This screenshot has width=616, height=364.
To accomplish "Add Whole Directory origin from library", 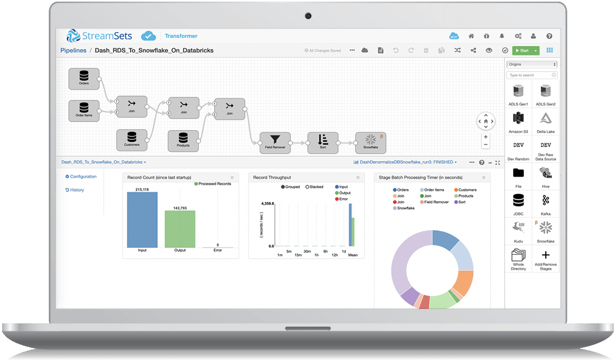I will point(518,259).
